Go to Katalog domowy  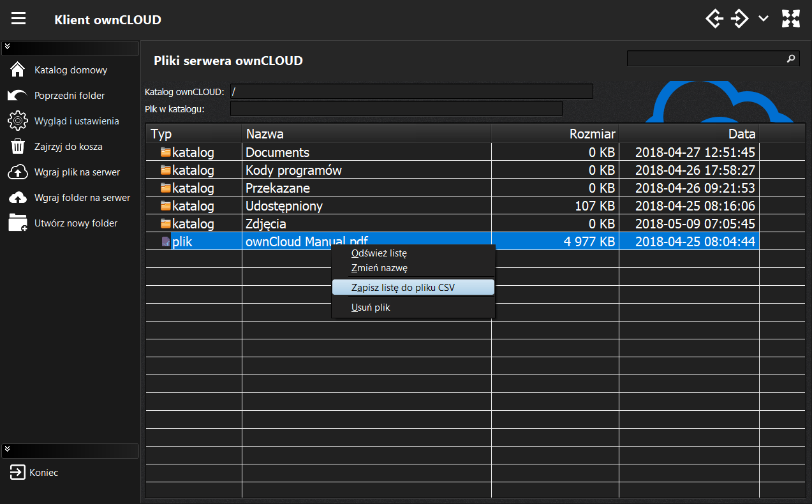pyautogui.click(x=71, y=70)
